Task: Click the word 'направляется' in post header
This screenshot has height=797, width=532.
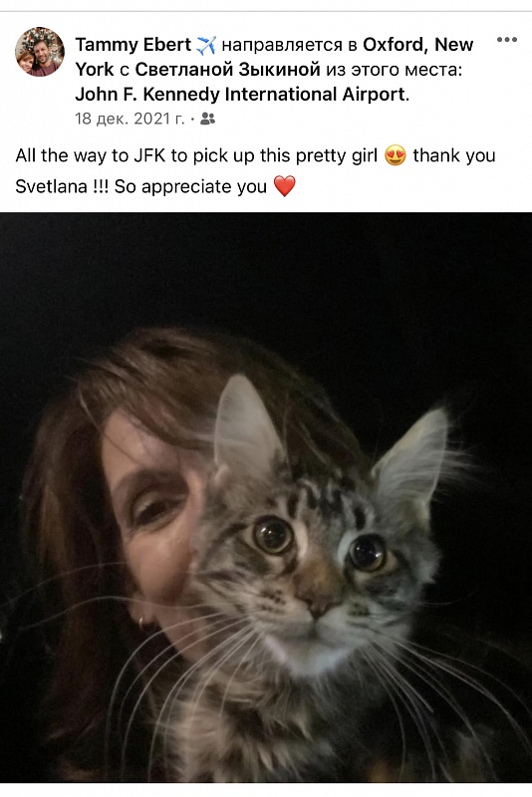Action: coord(282,45)
